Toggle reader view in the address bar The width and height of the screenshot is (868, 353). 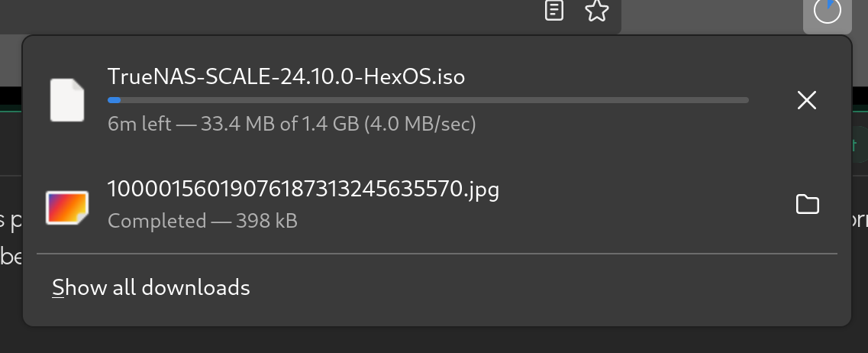pos(554,11)
